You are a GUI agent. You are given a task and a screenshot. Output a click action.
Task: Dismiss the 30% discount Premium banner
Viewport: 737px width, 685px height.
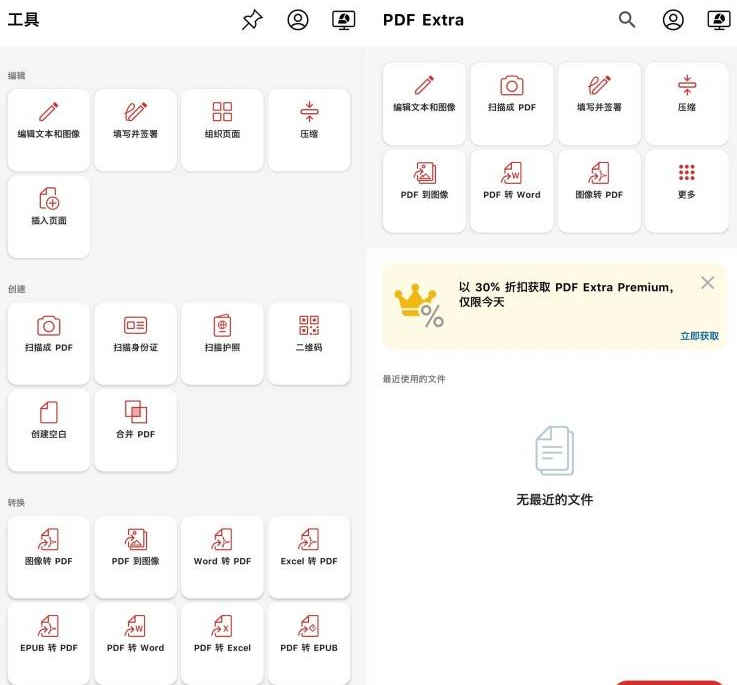click(707, 283)
